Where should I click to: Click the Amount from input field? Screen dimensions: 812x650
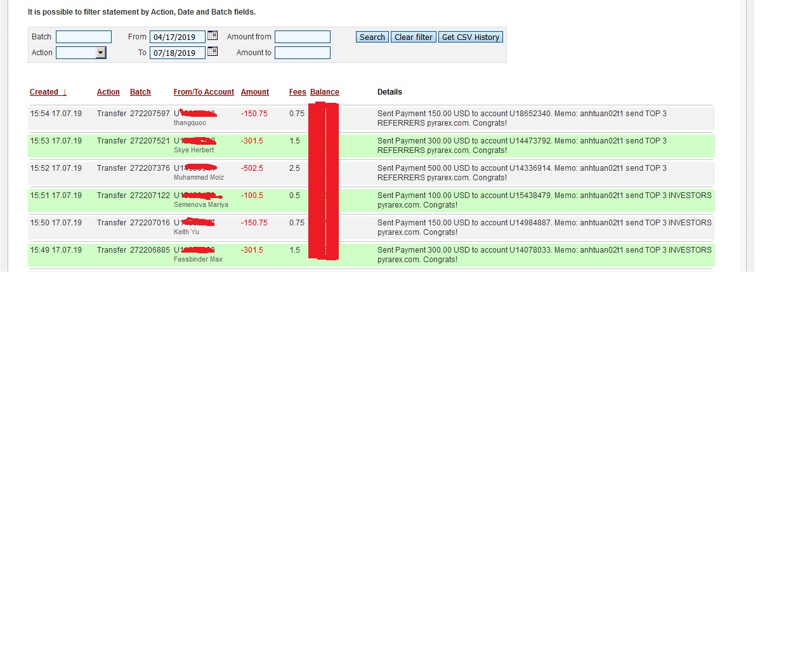point(303,37)
